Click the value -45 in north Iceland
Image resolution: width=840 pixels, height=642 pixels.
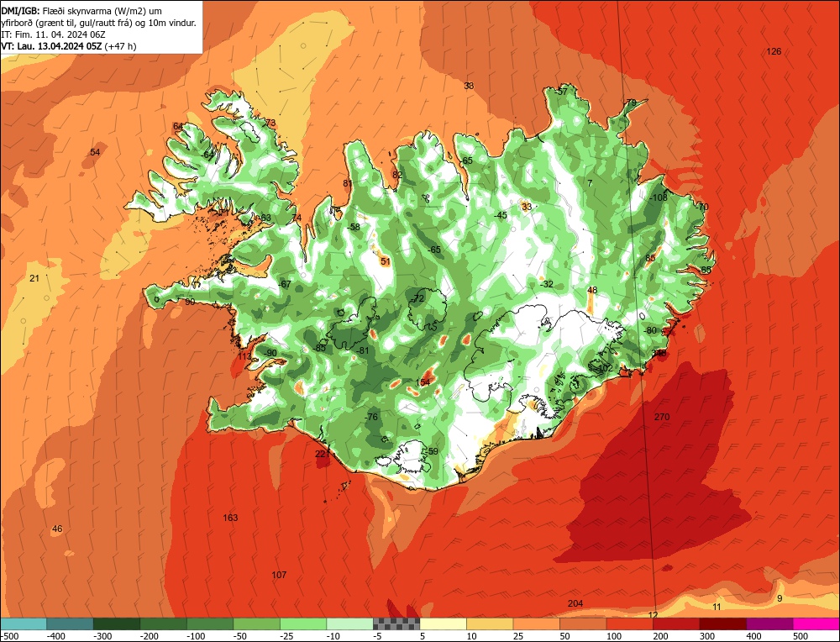coord(500,215)
